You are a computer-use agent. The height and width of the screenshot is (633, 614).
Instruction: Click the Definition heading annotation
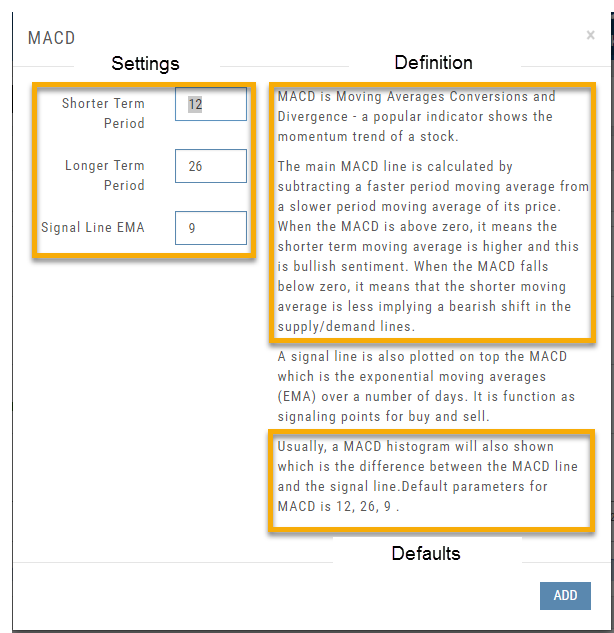click(x=433, y=62)
